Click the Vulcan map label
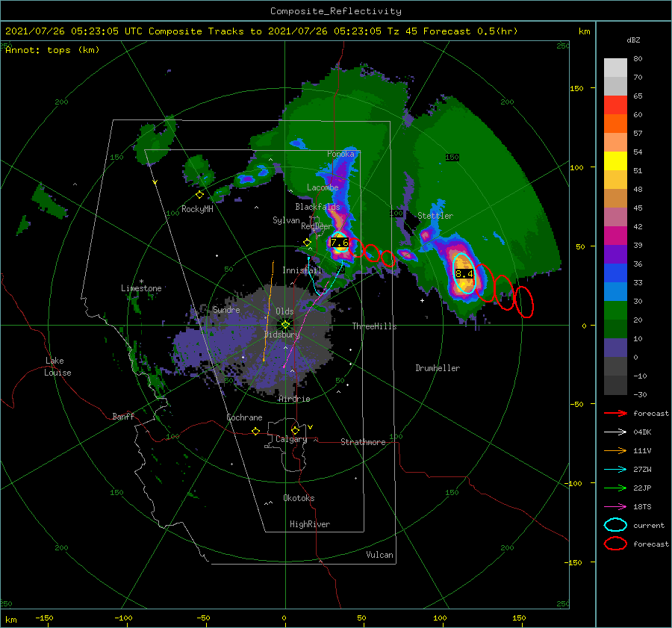The width and height of the screenshot is (672, 628). click(x=379, y=554)
